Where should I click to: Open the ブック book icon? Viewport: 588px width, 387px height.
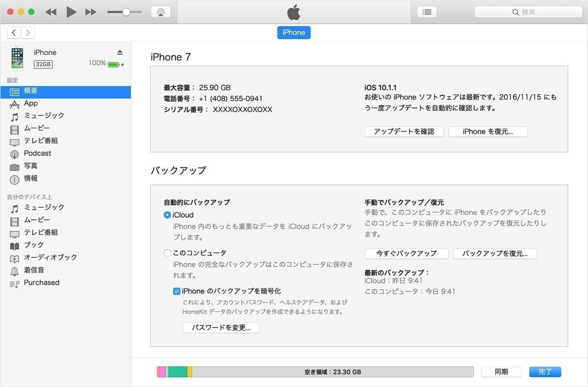15,246
